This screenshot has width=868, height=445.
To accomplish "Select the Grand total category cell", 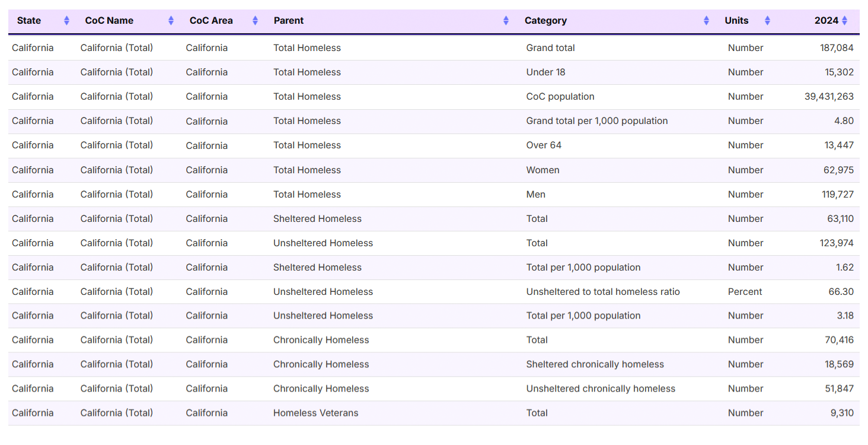I will click(550, 48).
